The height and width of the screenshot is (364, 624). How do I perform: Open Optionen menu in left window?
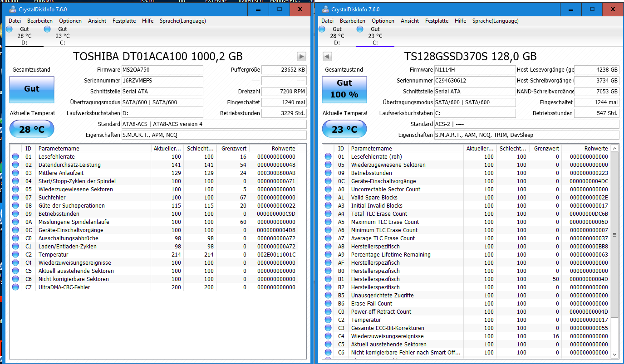pyautogui.click(x=70, y=21)
